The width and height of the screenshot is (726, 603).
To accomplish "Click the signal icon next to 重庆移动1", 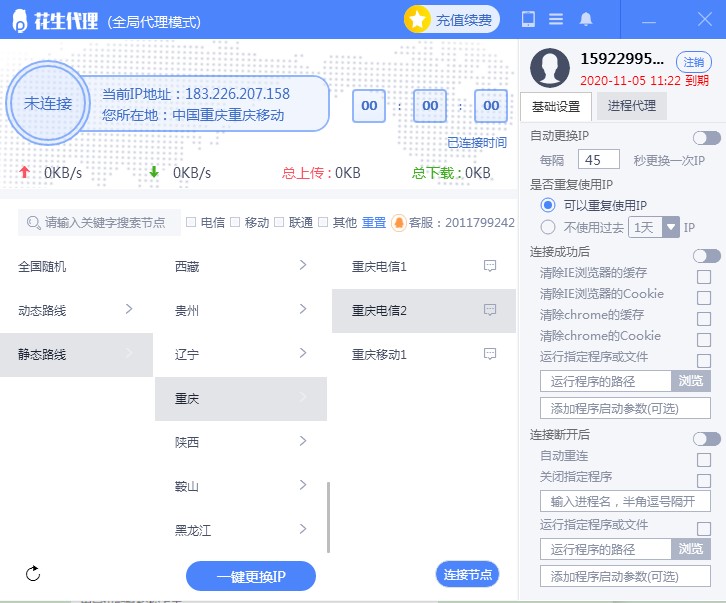I will click(490, 354).
